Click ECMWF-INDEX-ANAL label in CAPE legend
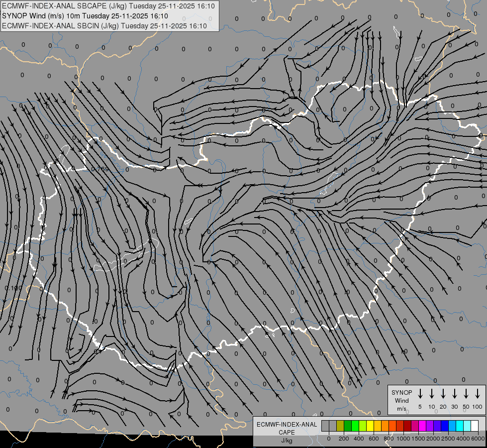This screenshot has width=487, height=448. 287,425
